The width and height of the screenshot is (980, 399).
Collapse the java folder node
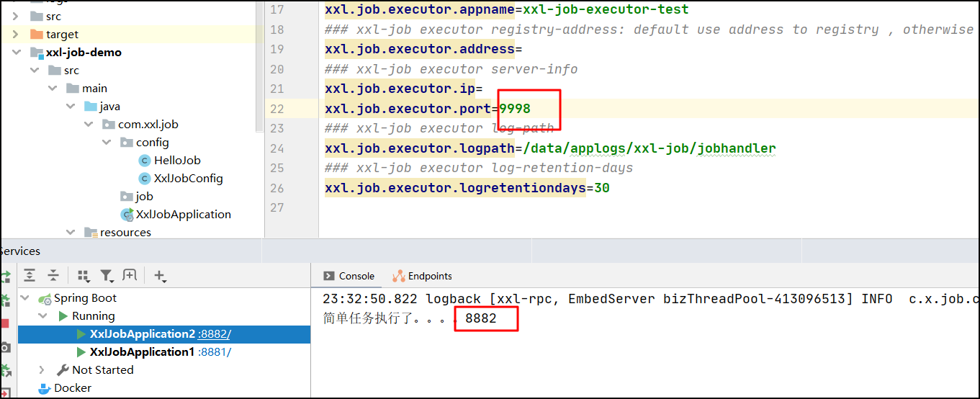(70, 107)
